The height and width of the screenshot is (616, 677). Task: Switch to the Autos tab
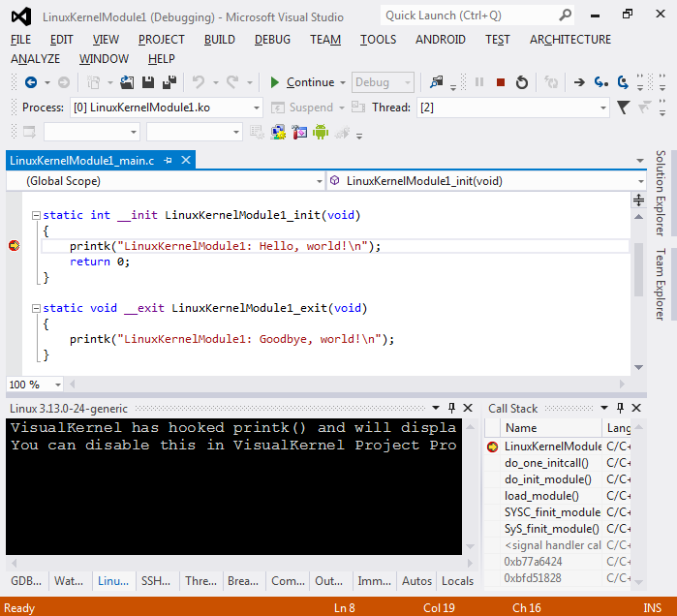[416, 581]
